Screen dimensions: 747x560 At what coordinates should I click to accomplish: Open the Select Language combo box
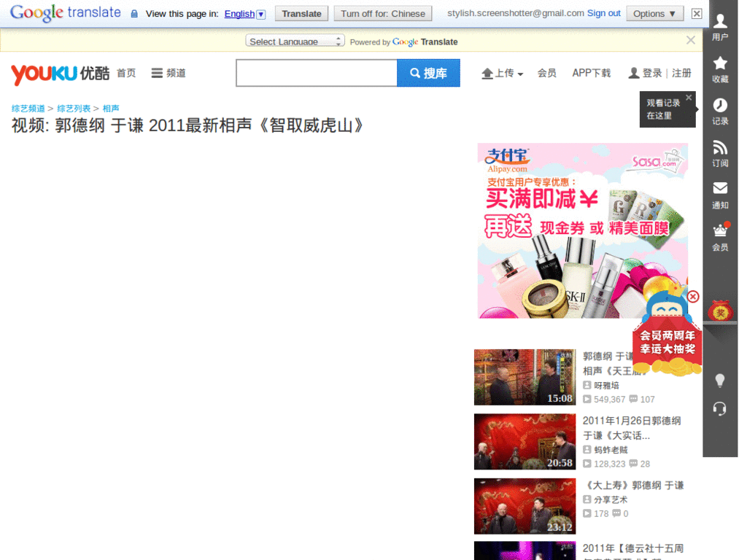(295, 41)
